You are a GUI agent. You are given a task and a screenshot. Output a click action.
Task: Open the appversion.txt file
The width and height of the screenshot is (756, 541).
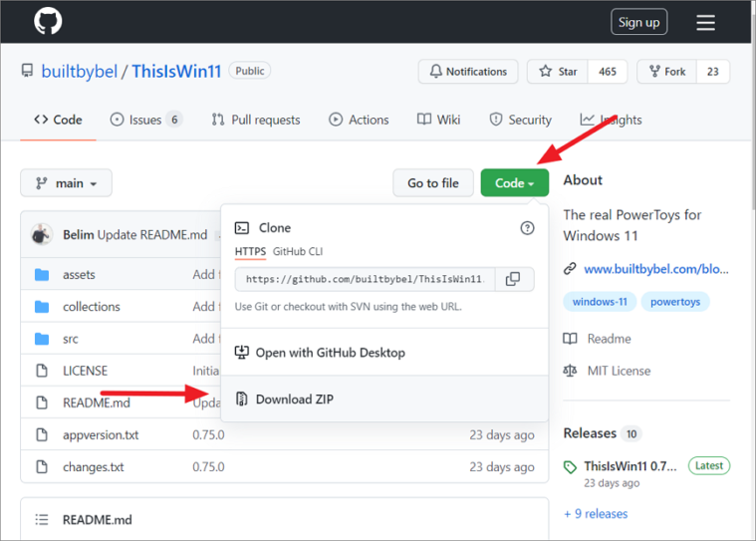click(x=101, y=435)
